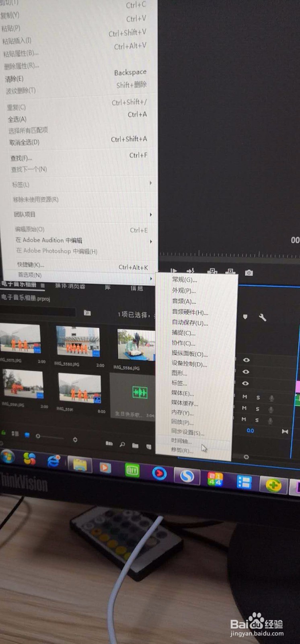300x644 pixels.
Task: Click the Extract button in monitor controls
Action: (x=230, y=272)
